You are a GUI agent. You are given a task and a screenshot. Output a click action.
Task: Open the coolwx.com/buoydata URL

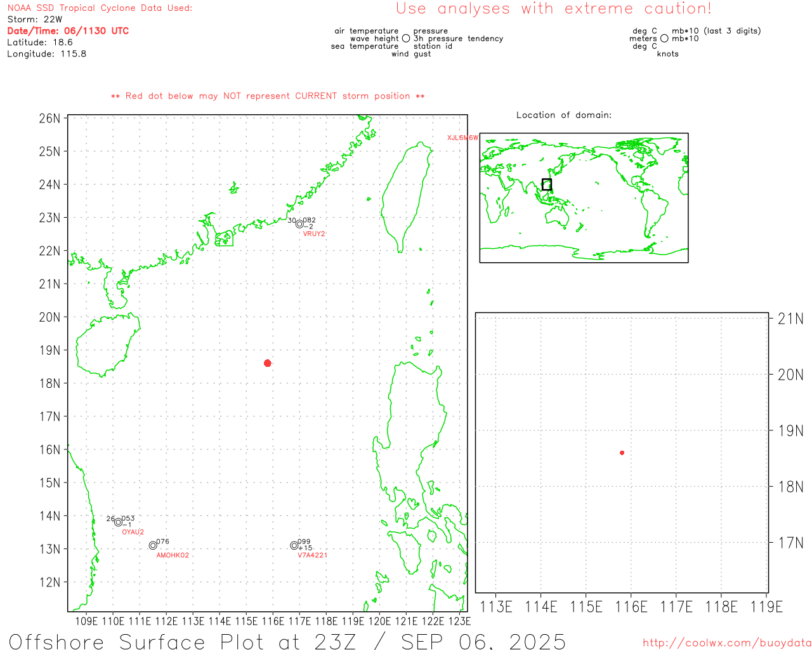click(x=727, y=643)
